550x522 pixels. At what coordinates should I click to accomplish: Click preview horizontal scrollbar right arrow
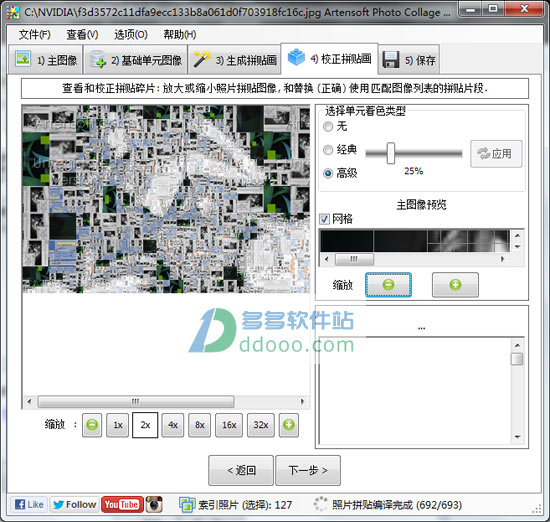click(502, 259)
